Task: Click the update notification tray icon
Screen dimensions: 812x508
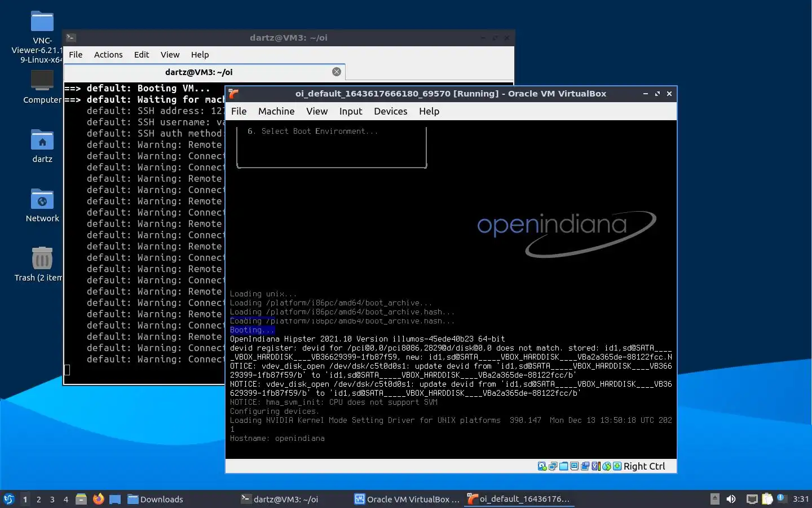Action: (781, 498)
